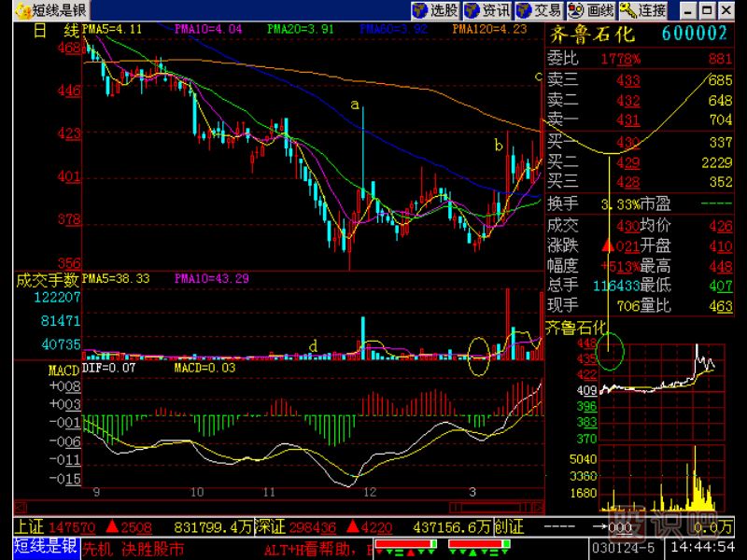Image resolution: width=747 pixels, height=560 pixels.
Task: Activate the 画线 line drawing tool
Action: pos(592,10)
